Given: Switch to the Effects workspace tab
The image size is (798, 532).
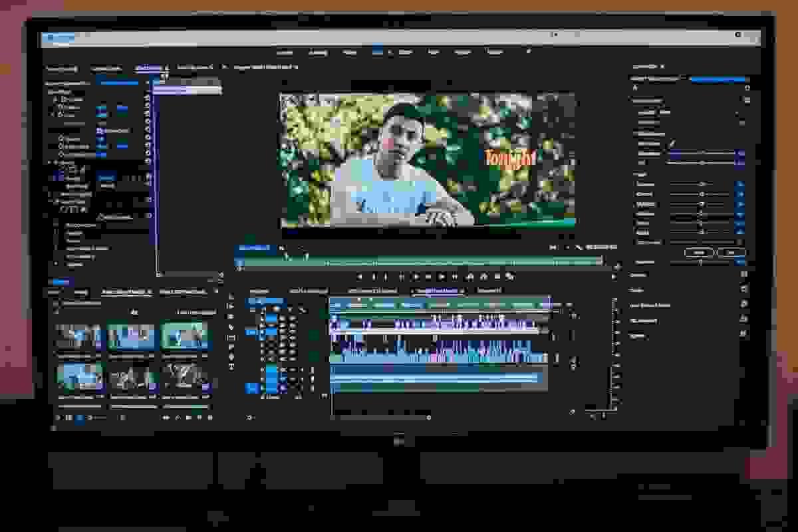Looking at the screenshot, I should (406, 52).
